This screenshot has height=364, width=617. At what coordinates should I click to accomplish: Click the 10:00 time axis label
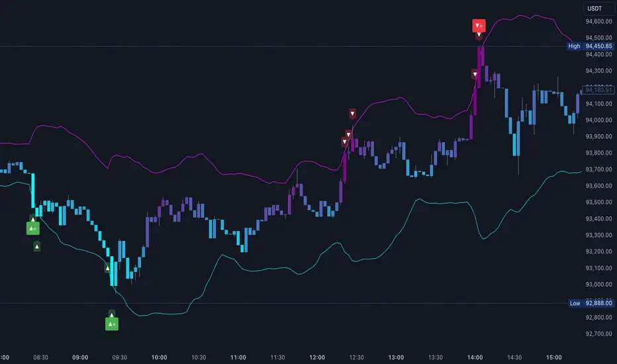pyautogui.click(x=159, y=356)
